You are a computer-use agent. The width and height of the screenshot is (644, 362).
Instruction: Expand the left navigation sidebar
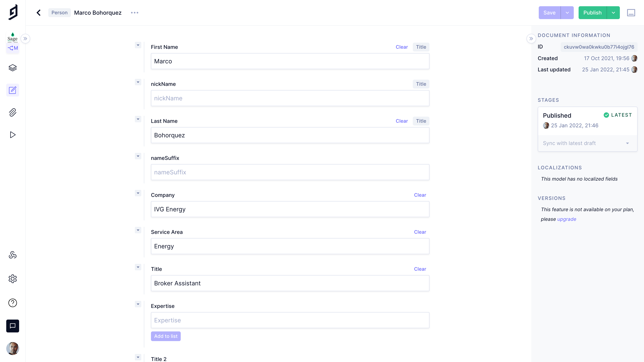click(x=25, y=39)
